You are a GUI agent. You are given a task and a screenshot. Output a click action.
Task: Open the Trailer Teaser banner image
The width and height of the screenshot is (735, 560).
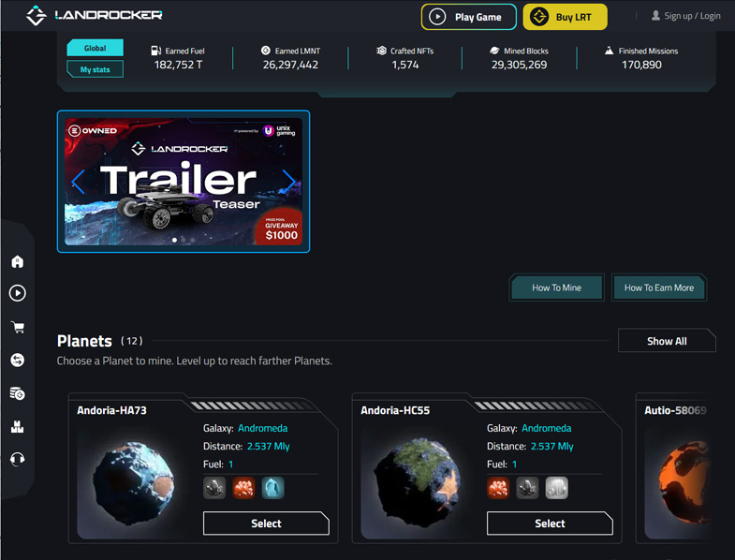pyautogui.click(x=184, y=182)
